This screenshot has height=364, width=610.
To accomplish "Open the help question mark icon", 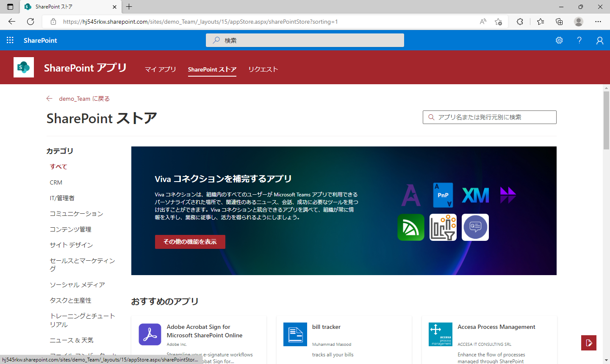I will 579,40.
